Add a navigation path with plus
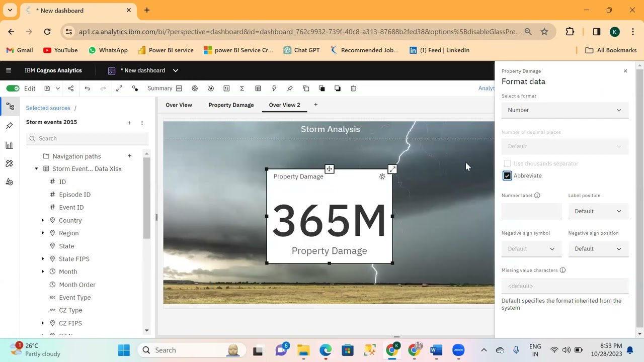This screenshot has width=644, height=362. click(x=129, y=156)
